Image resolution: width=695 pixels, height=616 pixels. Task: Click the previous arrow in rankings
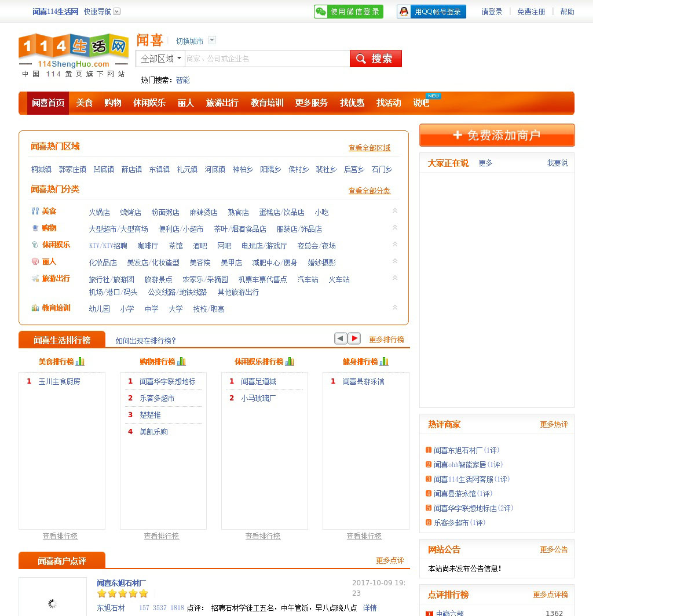point(341,338)
